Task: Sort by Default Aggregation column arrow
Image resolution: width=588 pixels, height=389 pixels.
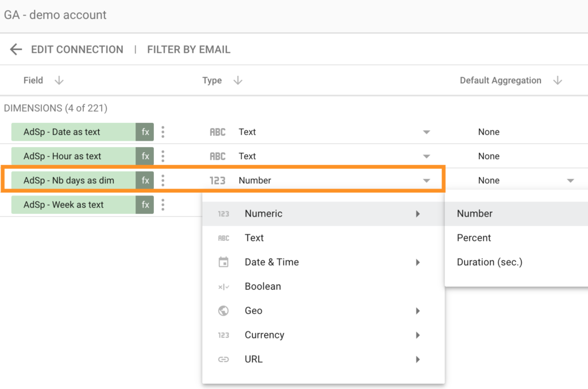Action: coord(558,80)
